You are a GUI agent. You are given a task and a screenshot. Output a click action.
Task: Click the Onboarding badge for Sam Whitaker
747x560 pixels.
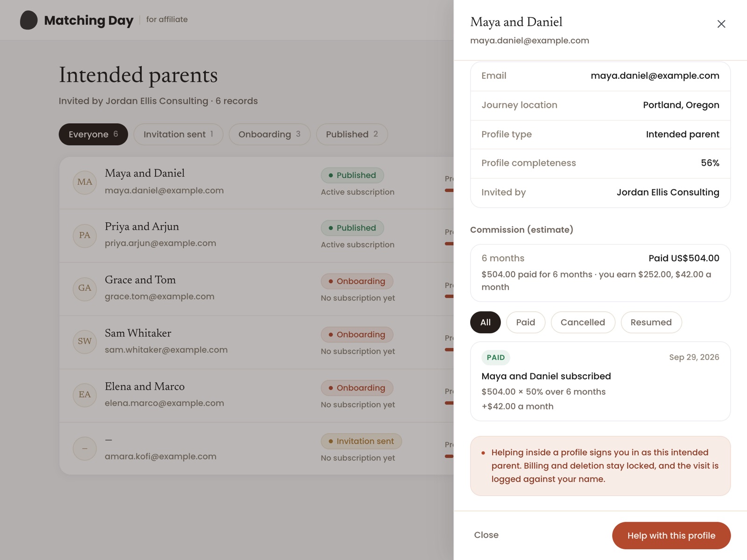point(357,335)
